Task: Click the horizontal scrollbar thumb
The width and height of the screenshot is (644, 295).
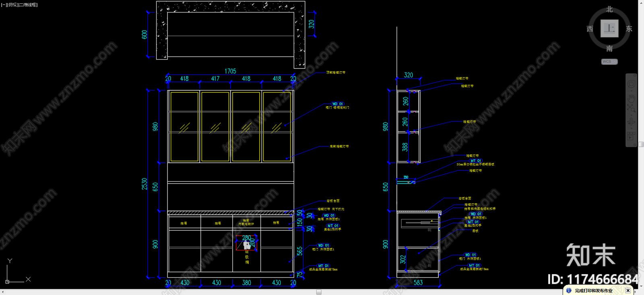Action: [x=319, y=292]
